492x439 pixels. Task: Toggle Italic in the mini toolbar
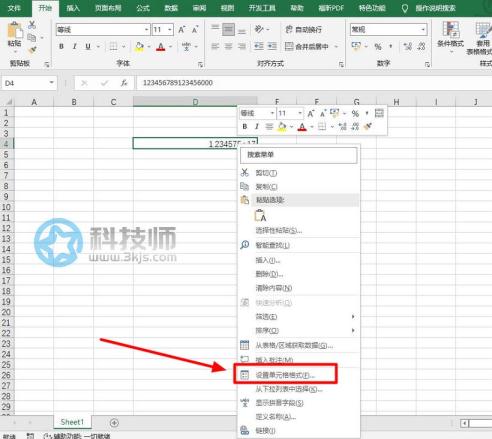click(257, 126)
